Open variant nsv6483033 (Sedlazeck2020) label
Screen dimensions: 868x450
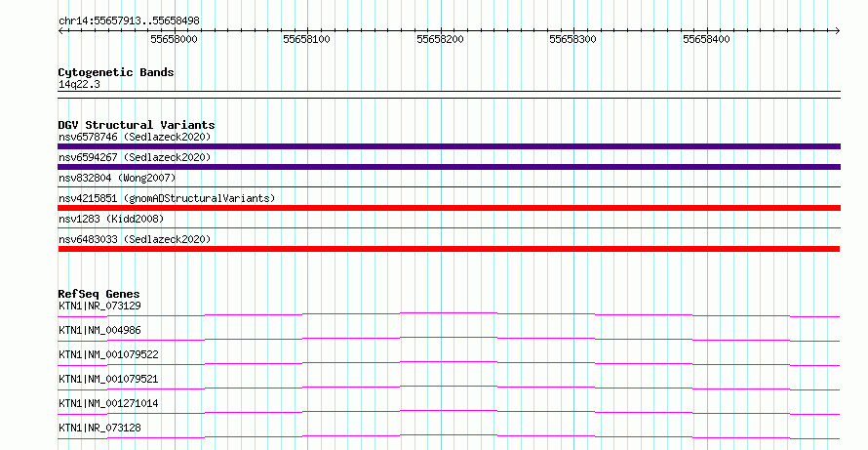pos(135,239)
